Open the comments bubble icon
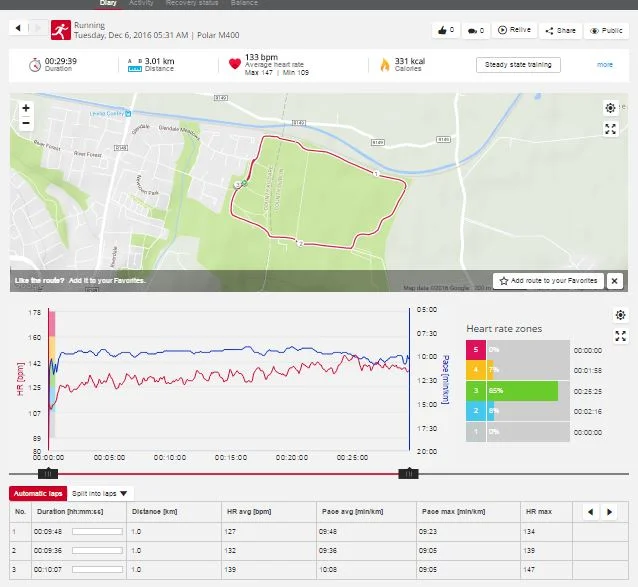This screenshot has height=587, width=638. click(x=475, y=31)
